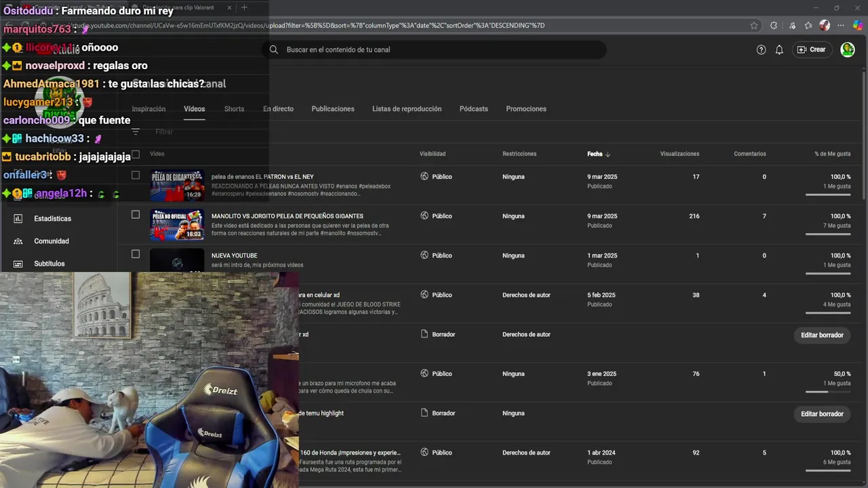Click the draft icon on the temu highlight row
Image resolution: width=868 pixels, height=488 pixels.
(425, 413)
